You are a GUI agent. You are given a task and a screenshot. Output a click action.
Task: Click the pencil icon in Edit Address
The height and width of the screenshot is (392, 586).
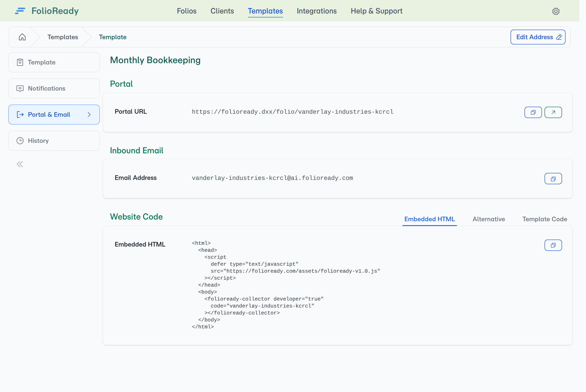point(559,37)
